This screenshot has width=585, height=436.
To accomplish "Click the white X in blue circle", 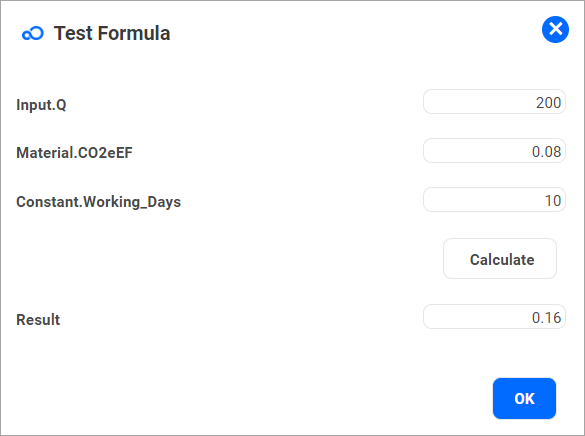I will coord(555,29).
